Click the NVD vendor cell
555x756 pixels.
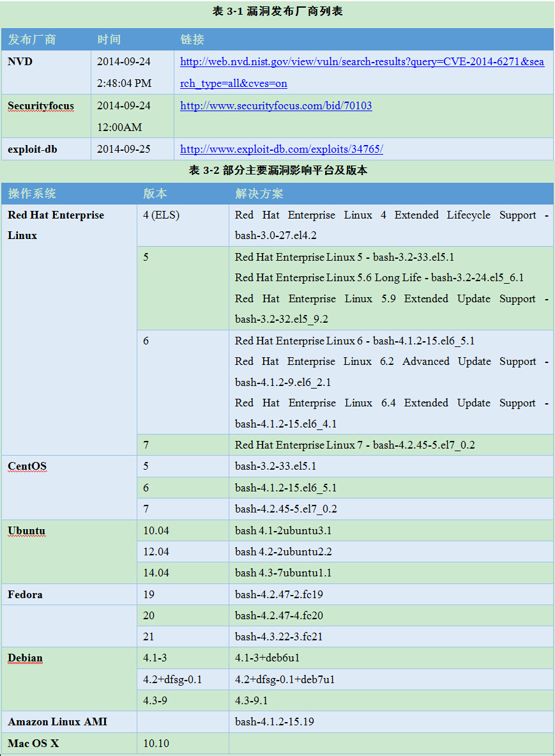46,72
